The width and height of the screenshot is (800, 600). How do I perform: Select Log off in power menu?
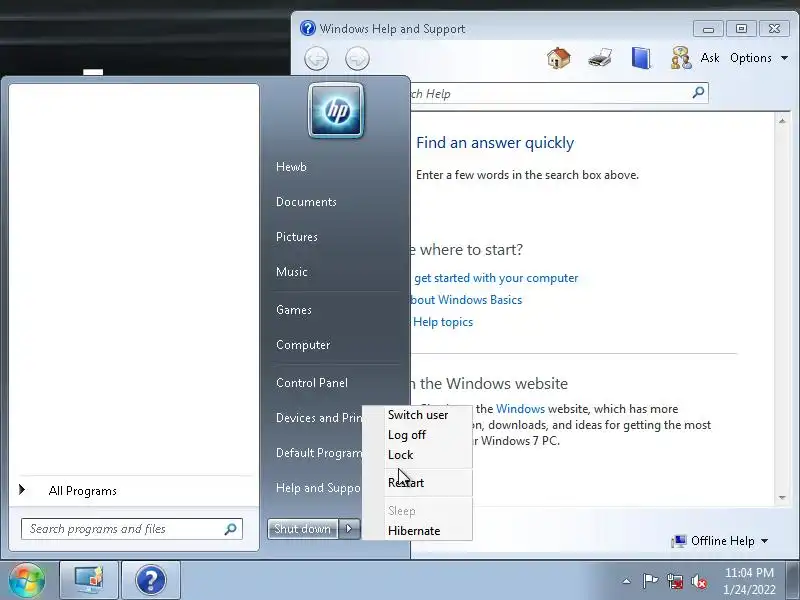(x=407, y=435)
